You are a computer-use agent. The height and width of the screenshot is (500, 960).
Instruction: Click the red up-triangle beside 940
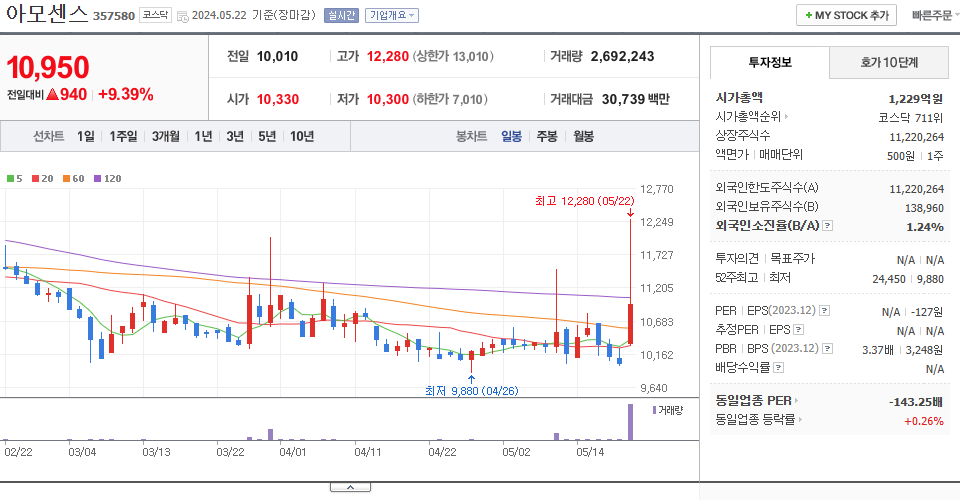pyautogui.click(x=53, y=94)
